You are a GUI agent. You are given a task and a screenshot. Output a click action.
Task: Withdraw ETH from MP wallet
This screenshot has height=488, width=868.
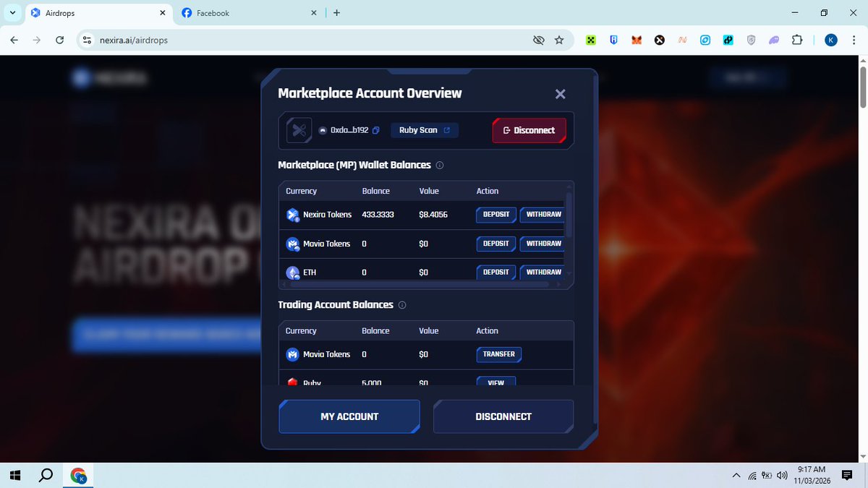point(543,272)
